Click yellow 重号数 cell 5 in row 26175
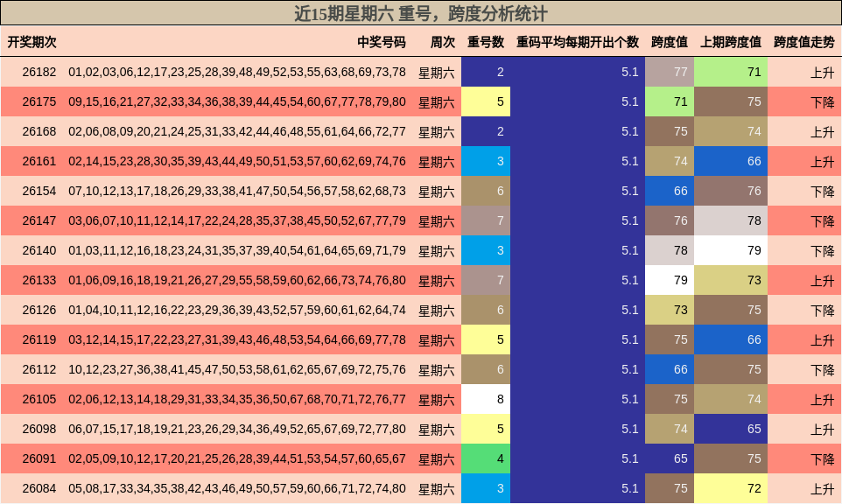 click(486, 102)
